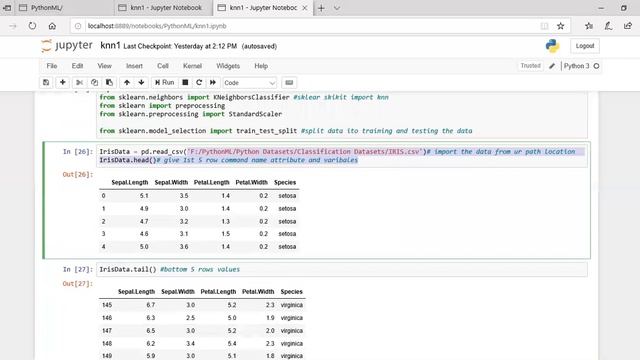Viewport: 640px width, 360px height.
Task: Open the Help menu
Action: (261, 66)
